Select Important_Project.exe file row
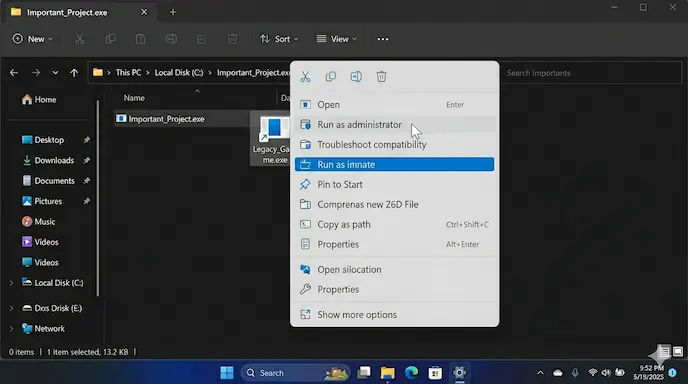The height and width of the screenshot is (384, 688). point(182,119)
